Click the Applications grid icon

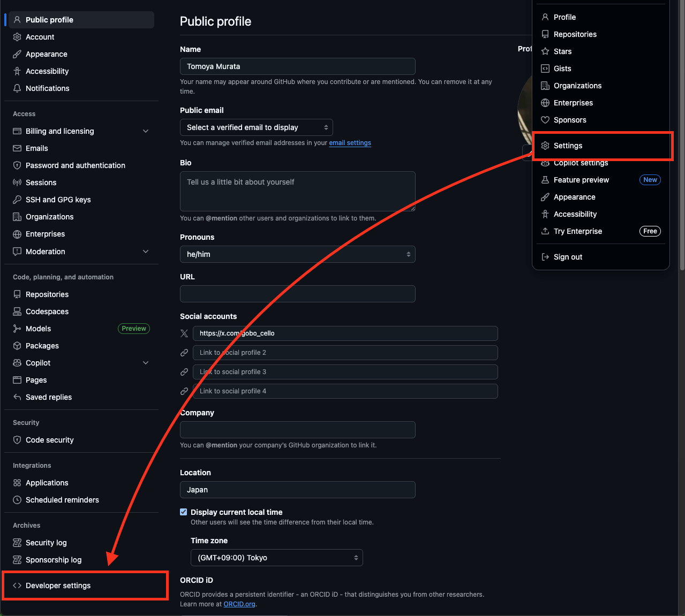(x=17, y=483)
